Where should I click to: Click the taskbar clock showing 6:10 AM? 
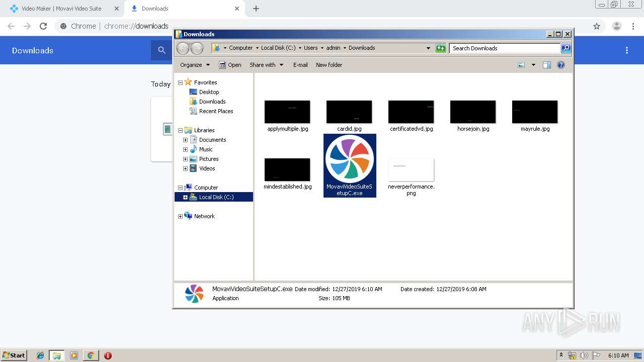[618, 355]
